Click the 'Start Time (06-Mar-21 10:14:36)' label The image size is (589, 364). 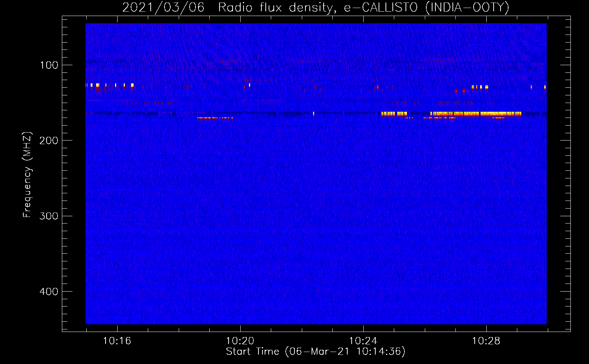316,352
